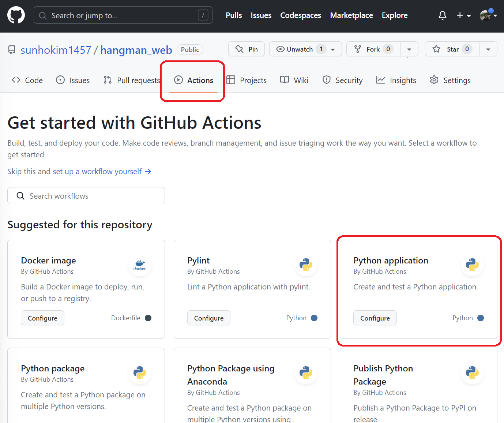Click the Star count badge
The width and height of the screenshot is (504, 423).
pyautogui.click(x=467, y=49)
